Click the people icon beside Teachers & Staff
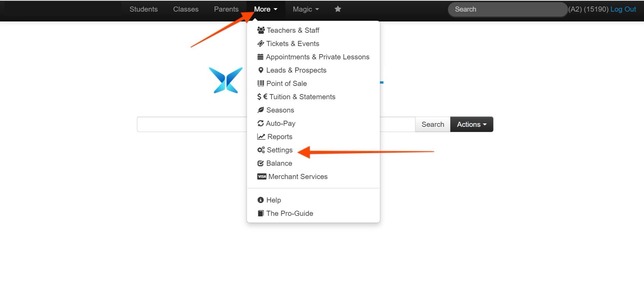 pos(261,30)
